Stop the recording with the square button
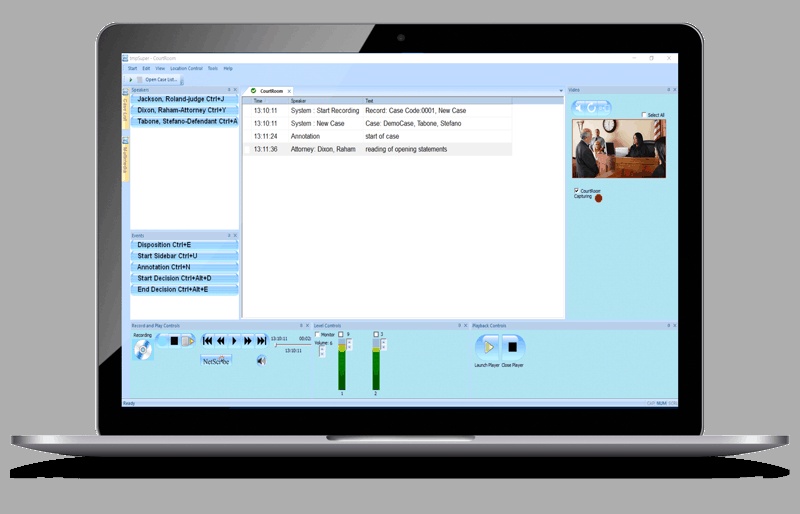This screenshot has width=800, height=514. [174, 340]
